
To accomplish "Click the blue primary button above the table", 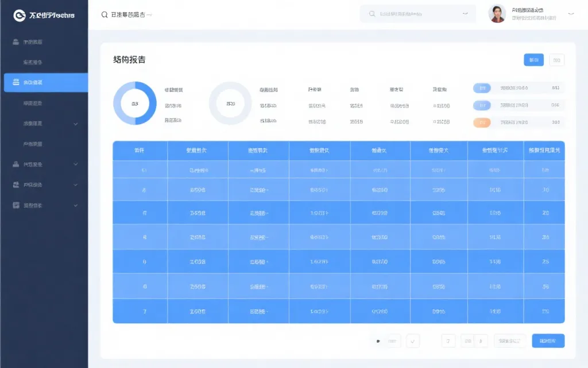I will point(533,59).
